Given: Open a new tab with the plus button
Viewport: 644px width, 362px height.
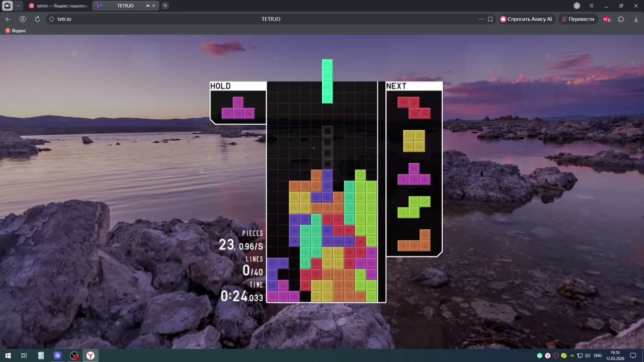Looking at the screenshot, I should coord(165,6).
